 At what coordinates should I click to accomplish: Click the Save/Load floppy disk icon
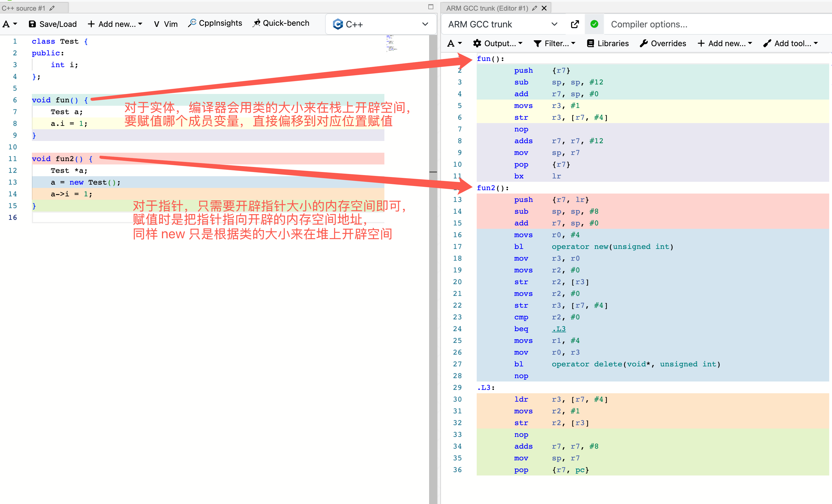[32, 24]
